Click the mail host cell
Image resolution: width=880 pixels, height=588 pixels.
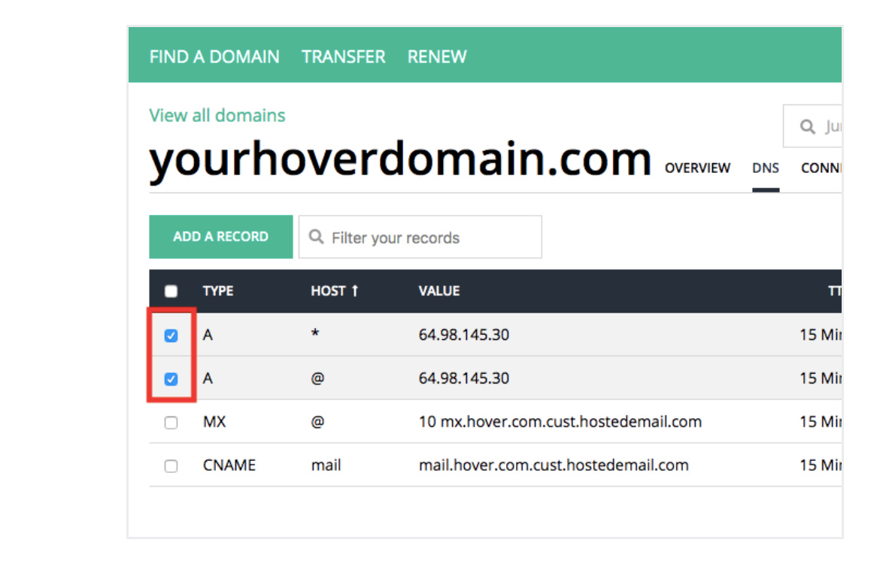326,465
